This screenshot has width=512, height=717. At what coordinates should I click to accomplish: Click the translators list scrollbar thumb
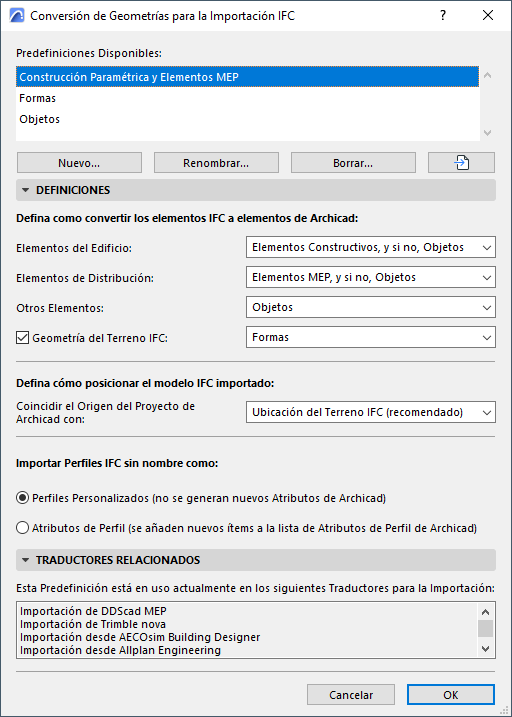tap(485, 629)
